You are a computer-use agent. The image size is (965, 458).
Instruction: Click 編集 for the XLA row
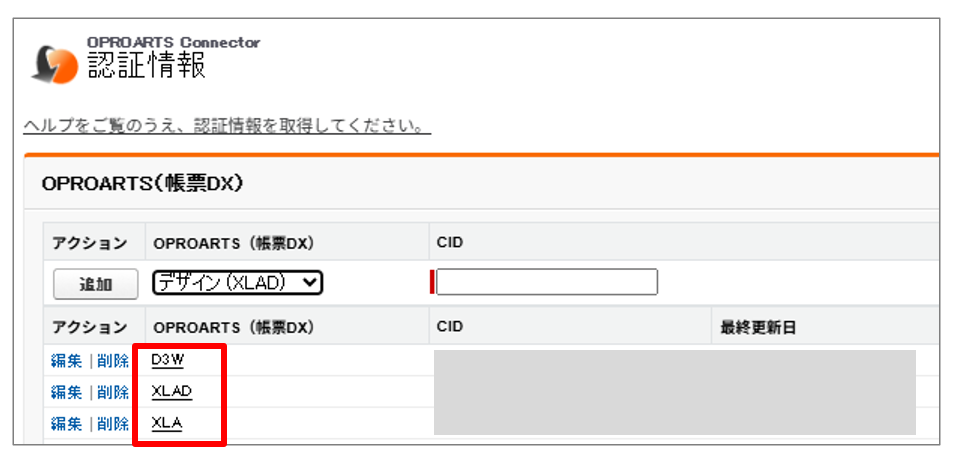click(x=66, y=423)
